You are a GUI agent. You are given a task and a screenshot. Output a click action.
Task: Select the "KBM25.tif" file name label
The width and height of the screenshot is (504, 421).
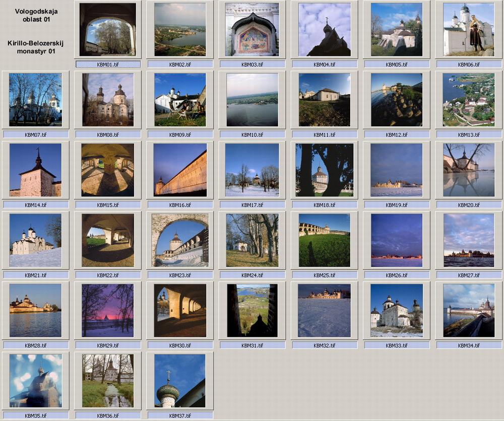pyautogui.click(x=325, y=275)
